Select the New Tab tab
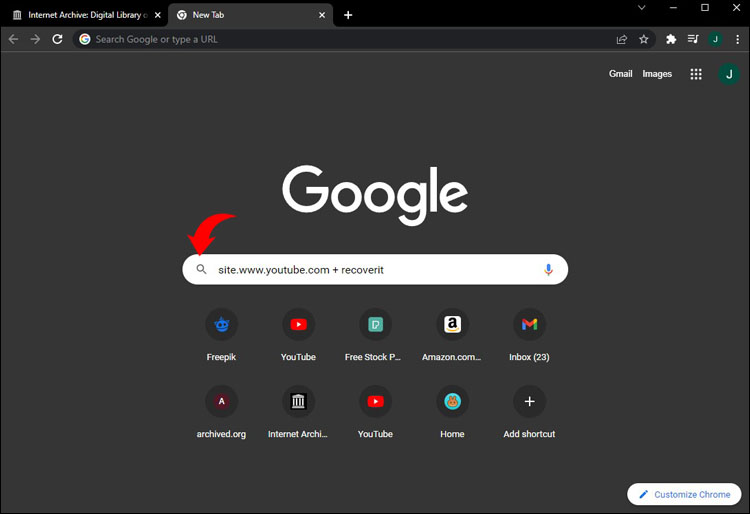 (251, 15)
